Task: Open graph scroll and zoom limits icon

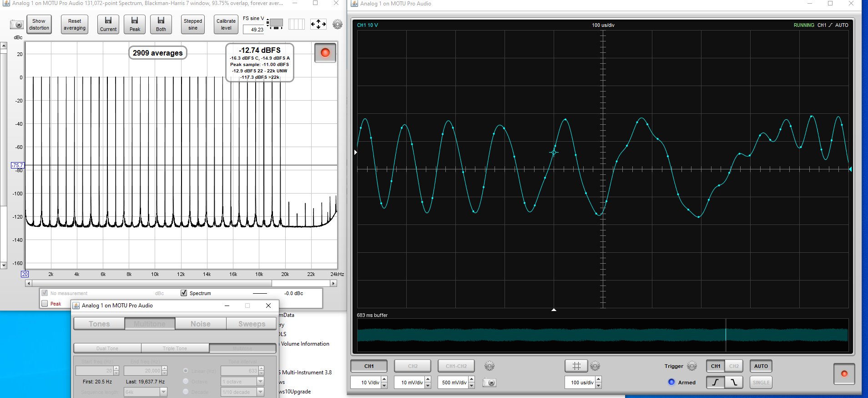Action: click(x=275, y=23)
